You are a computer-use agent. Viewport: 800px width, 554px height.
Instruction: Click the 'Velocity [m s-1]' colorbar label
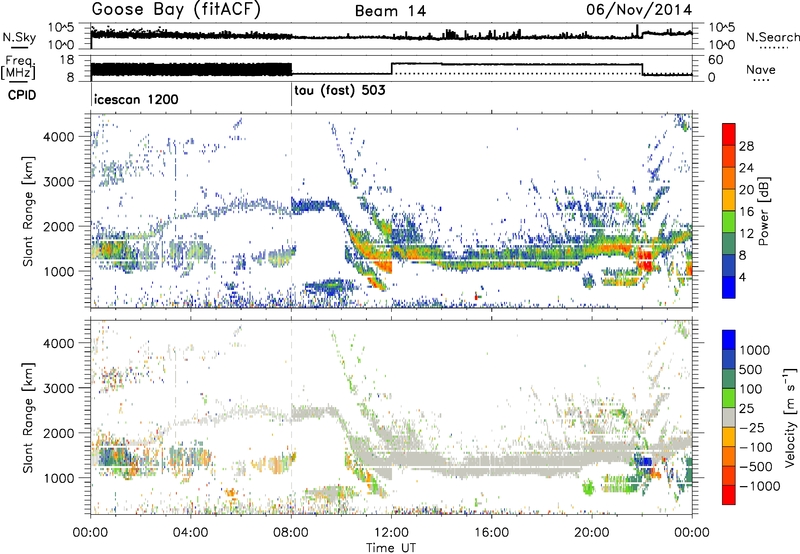[x=790, y=417]
